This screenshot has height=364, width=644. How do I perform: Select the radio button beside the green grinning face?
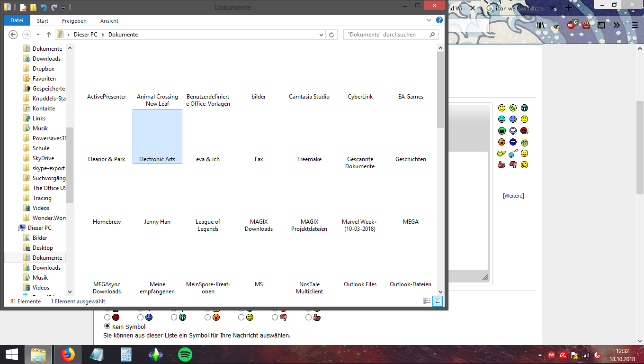tap(174, 317)
